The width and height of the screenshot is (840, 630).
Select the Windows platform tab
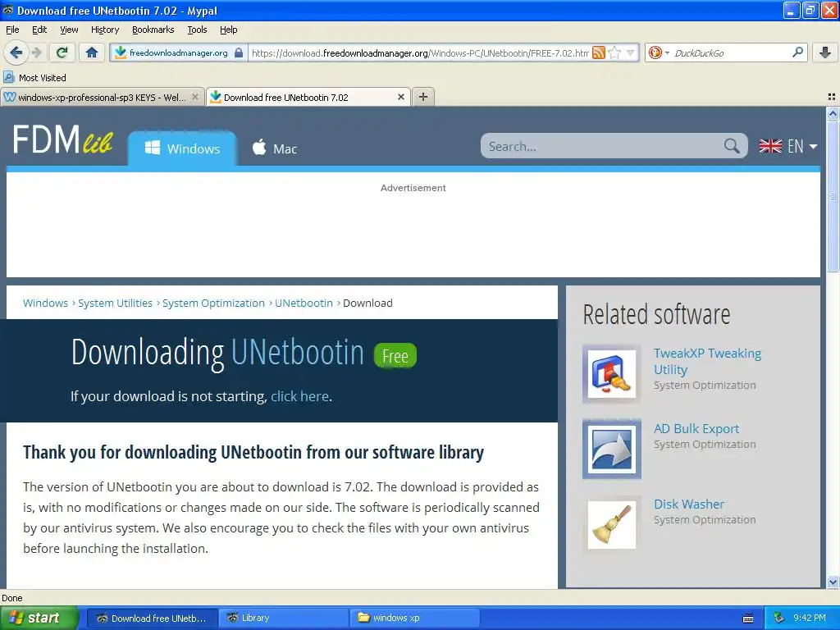(x=182, y=148)
